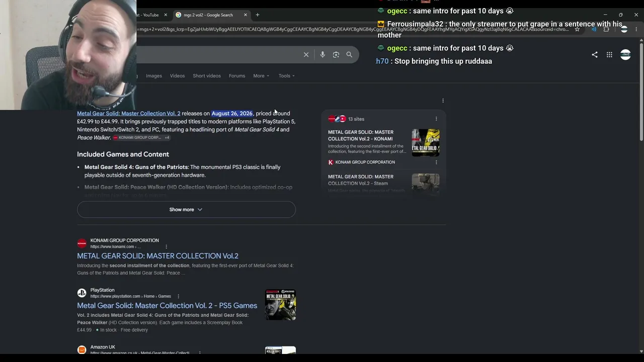Switch to the Forums results tab
The image size is (644, 362).
point(237,76)
